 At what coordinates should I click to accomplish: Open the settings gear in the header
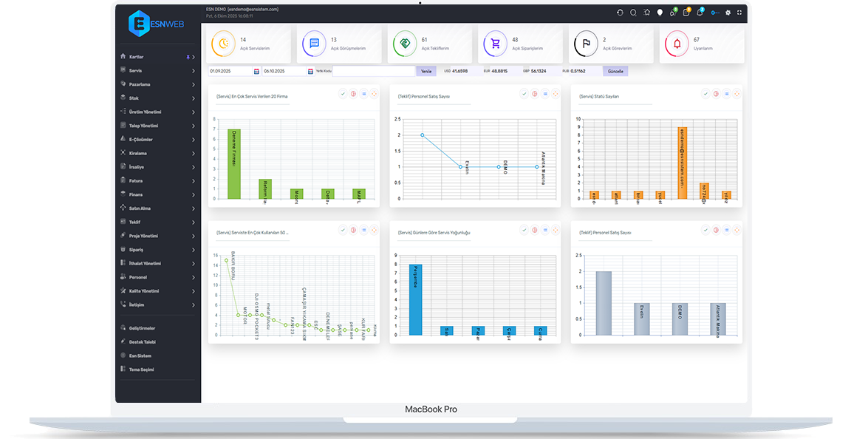728,13
